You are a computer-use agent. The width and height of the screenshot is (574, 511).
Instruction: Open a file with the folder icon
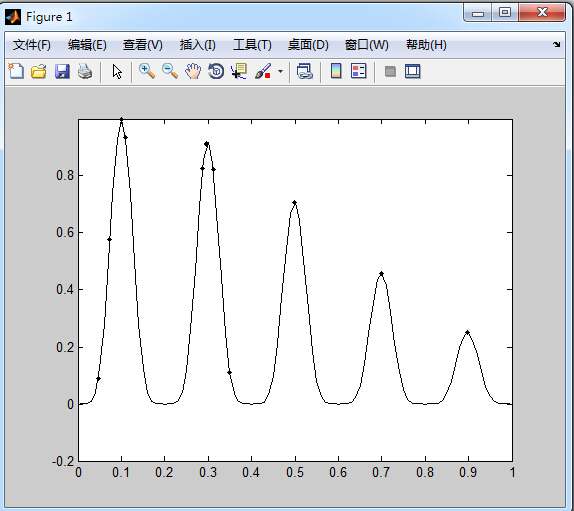coord(39,71)
